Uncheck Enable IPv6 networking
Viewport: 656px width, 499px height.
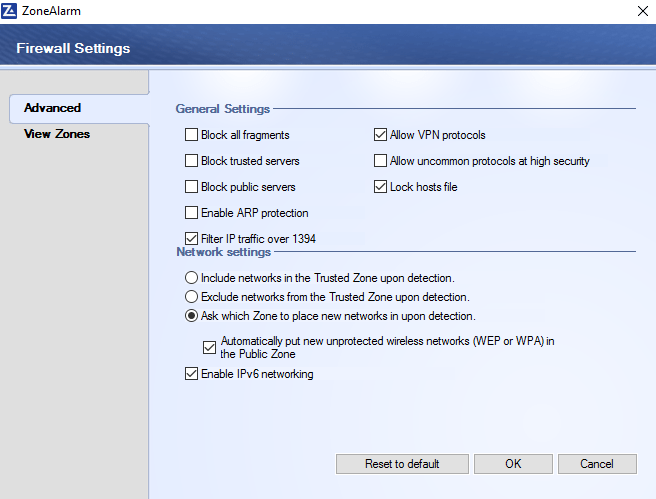pyautogui.click(x=191, y=374)
